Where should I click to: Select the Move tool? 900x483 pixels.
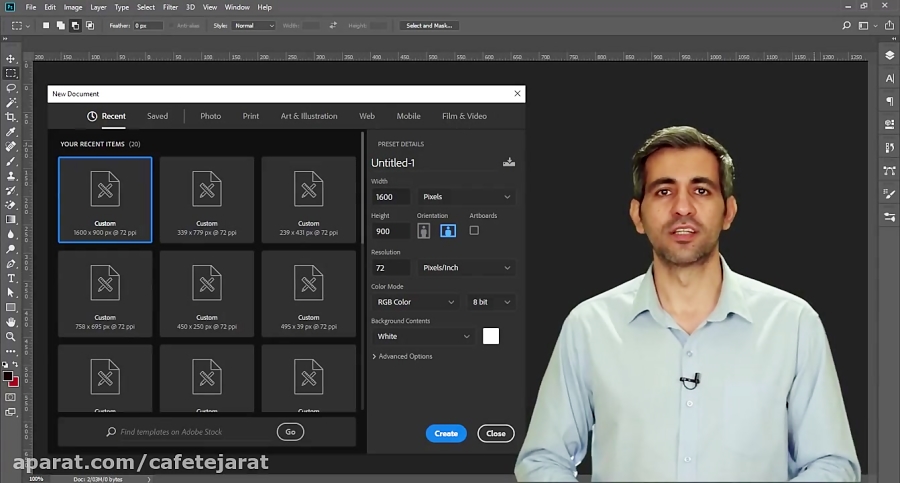[x=11, y=59]
